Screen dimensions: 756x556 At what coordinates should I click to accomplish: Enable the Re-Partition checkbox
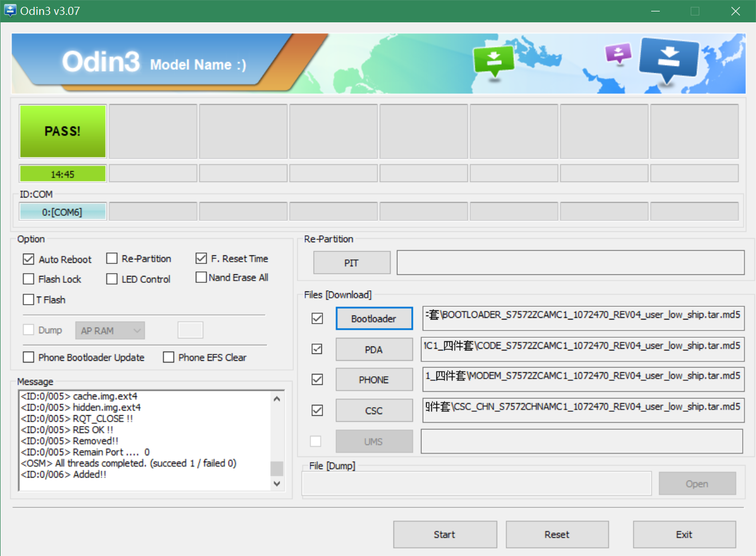112,259
